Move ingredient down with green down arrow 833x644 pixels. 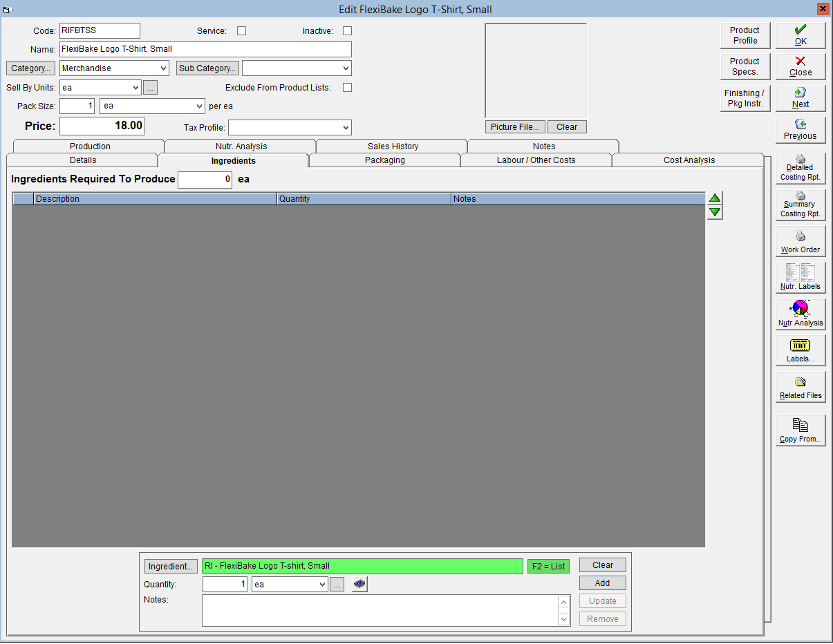pyautogui.click(x=715, y=213)
